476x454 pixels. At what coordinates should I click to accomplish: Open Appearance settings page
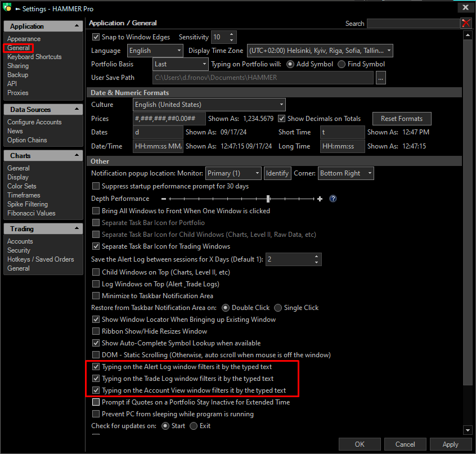[24, 39]
